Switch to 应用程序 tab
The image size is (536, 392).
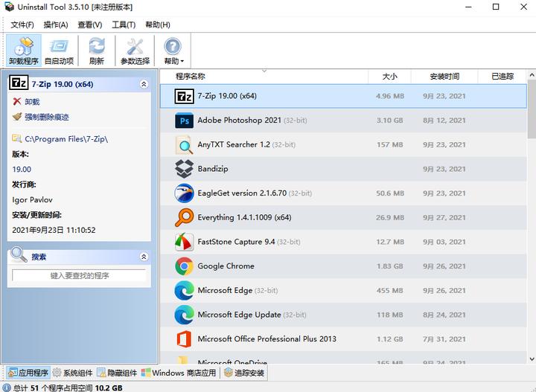point(28,373)
